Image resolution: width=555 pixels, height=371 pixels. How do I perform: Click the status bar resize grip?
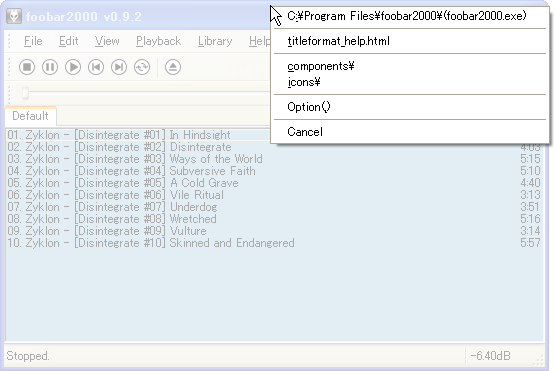pyautogui.click(x=539, y=361)
